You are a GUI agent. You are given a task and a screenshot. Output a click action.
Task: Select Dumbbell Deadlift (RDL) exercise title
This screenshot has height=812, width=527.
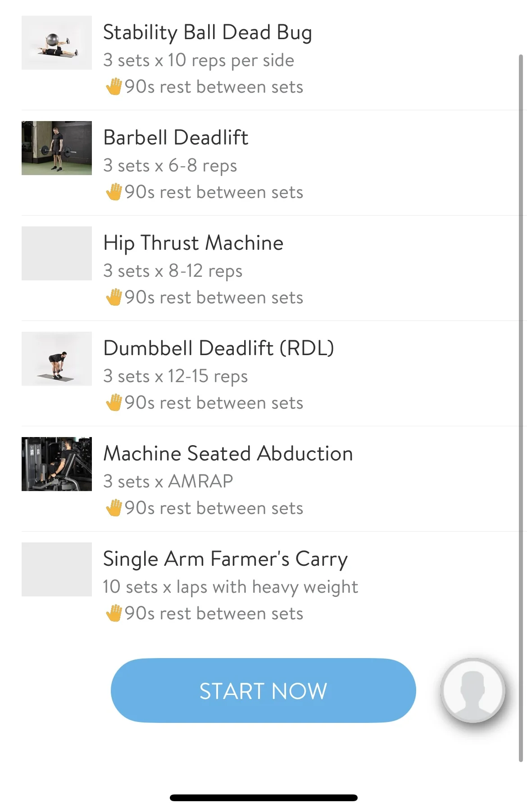tap(218, 348)
